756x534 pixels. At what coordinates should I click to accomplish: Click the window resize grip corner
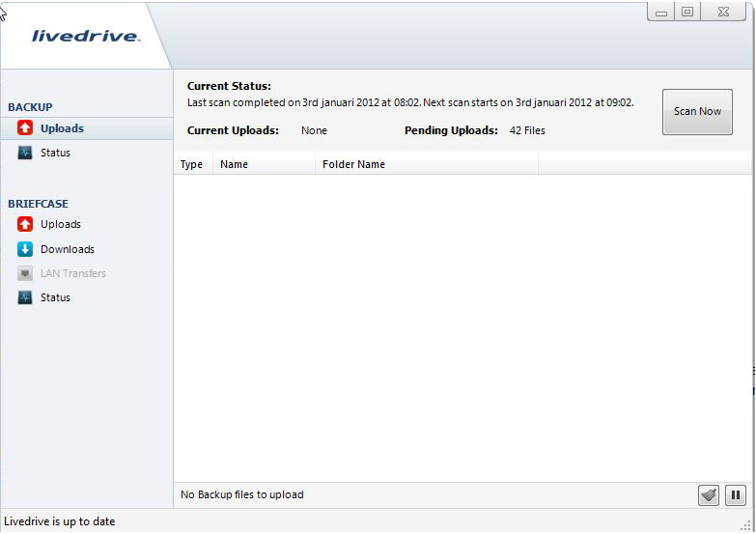745,524
